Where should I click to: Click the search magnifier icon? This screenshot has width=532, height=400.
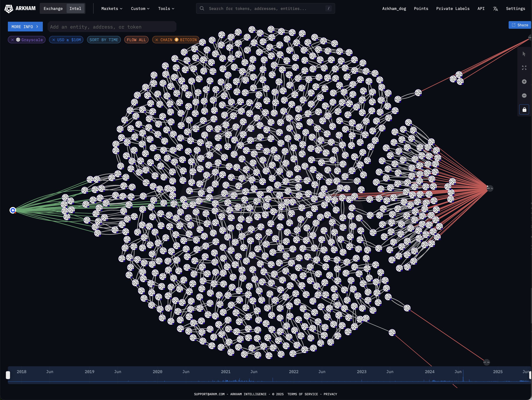click(x=202, y=8)
